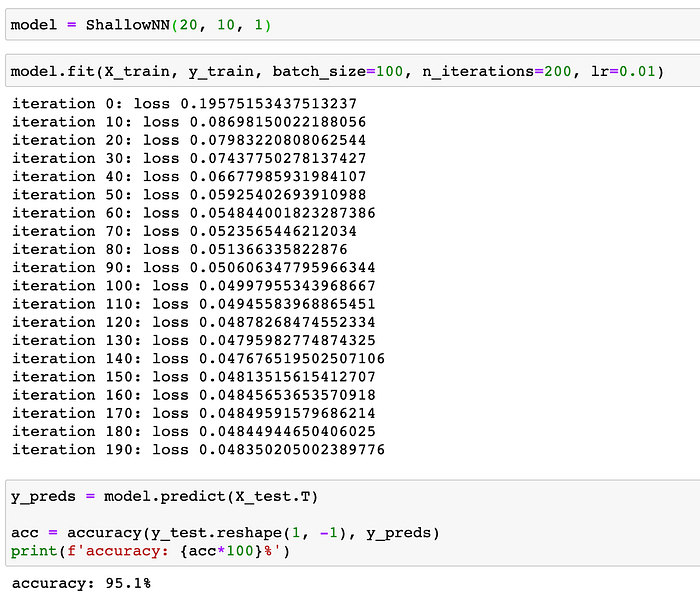The width and height of the screenshot is (700, 604).
Task: Select output line 'iteration 170: loss 0.04849591579686214'
Action: tap(194, 413)
